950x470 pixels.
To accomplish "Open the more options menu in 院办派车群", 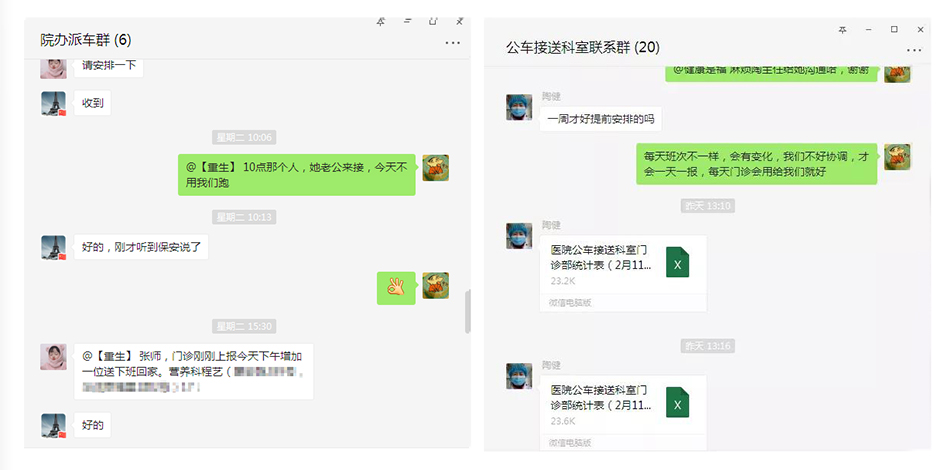I will pos(453,43).
